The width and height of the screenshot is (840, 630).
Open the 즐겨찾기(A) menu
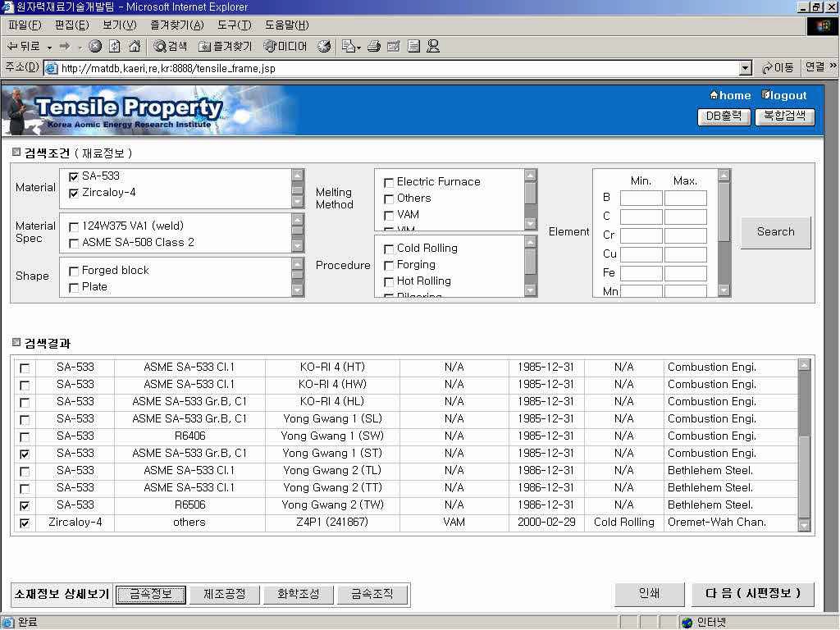(x=176, y=25)
